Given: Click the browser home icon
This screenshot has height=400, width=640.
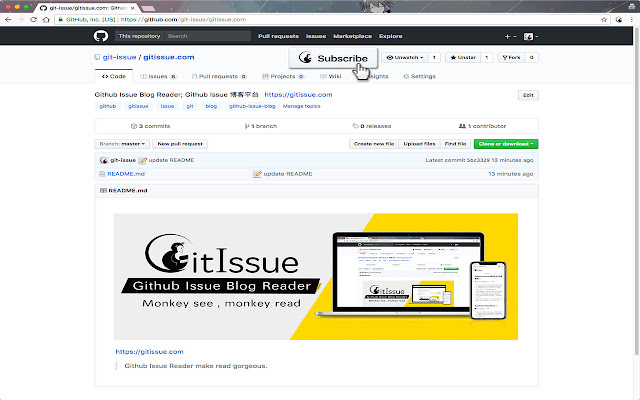Looking at the screenshot, I should [46, 19].
